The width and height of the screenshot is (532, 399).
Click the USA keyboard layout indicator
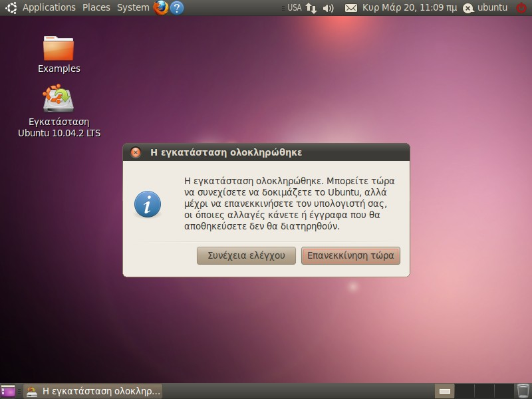(x=294, y=7)
